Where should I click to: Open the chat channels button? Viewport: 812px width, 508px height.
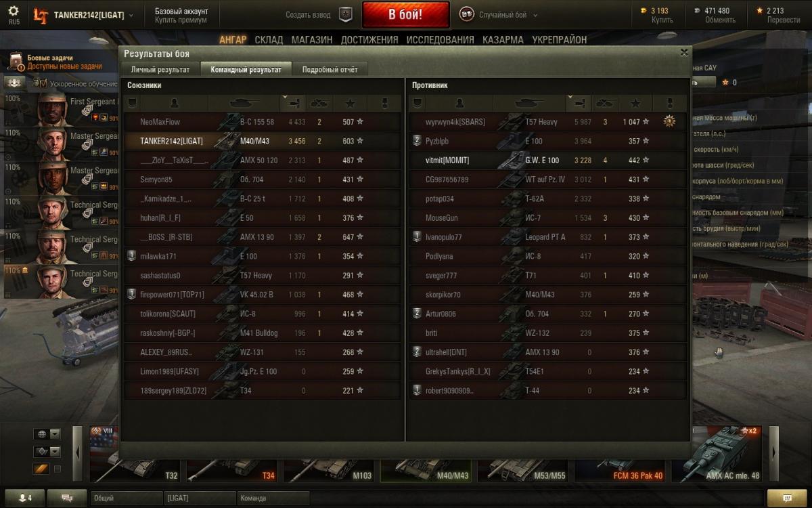(x=67, y=498)
